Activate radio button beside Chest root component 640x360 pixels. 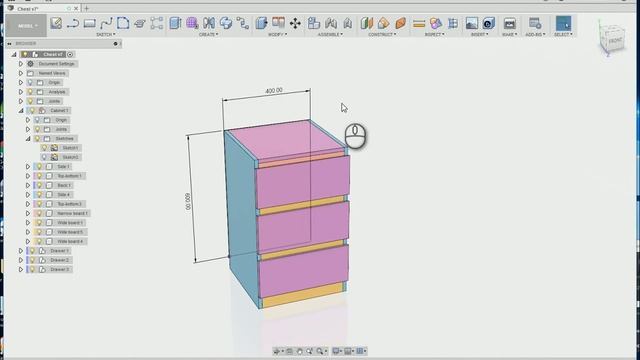(x=70, y=54)
